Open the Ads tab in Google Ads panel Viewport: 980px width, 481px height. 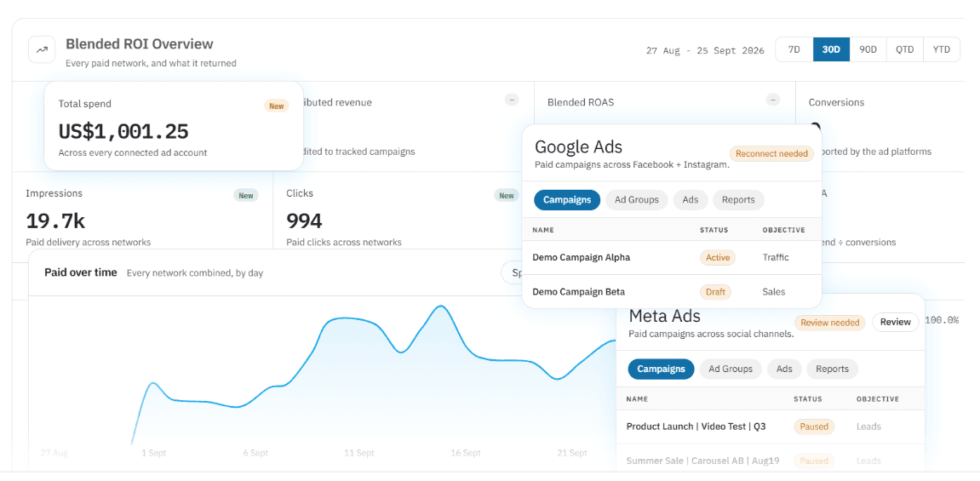coord(690,200)
